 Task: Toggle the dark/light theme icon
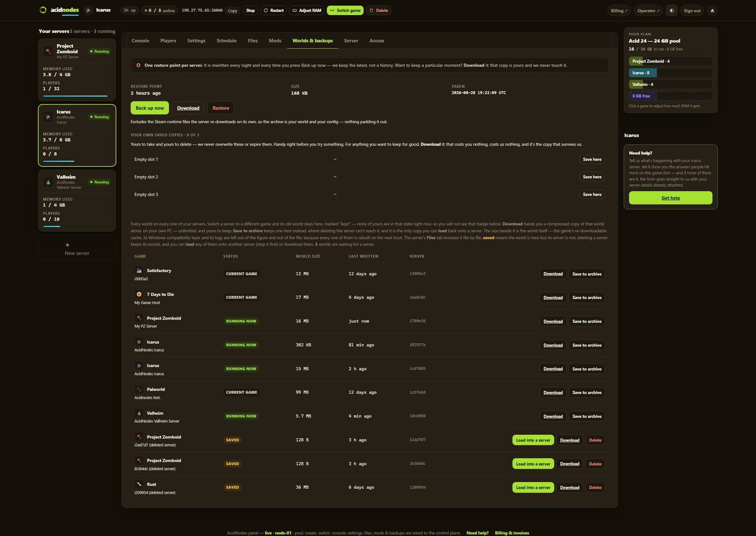(671, 10)
